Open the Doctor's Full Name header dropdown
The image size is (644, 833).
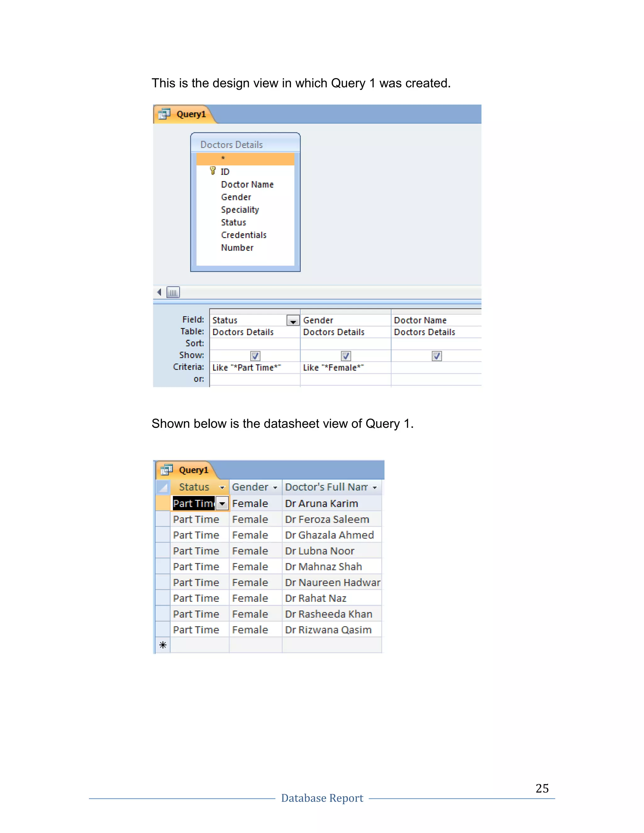point(375,488)
